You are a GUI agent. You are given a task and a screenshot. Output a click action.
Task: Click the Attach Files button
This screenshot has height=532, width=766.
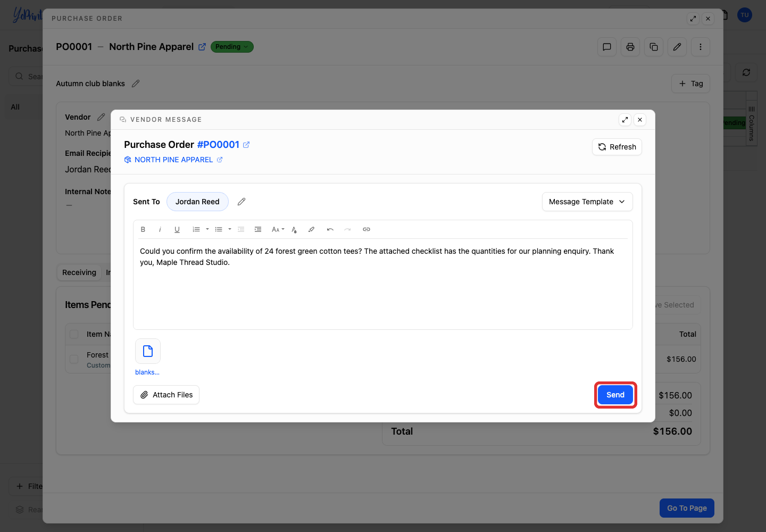pos(166,395)
